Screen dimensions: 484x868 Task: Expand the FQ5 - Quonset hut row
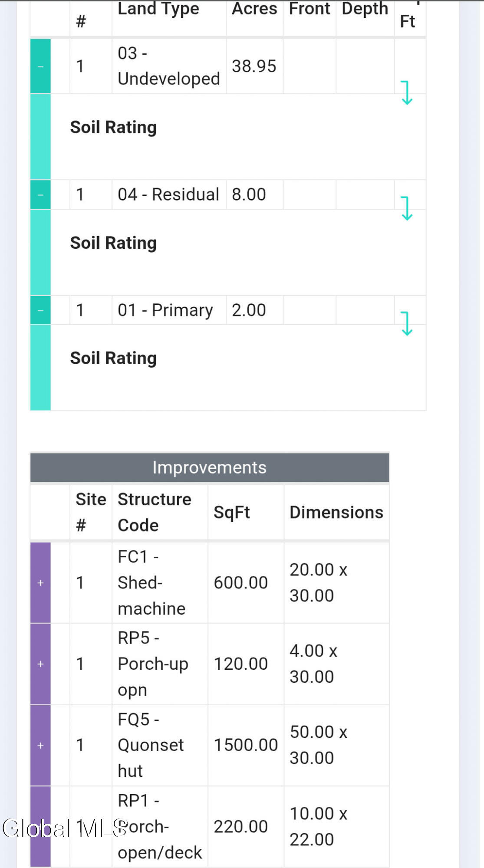tap(40, 745)
